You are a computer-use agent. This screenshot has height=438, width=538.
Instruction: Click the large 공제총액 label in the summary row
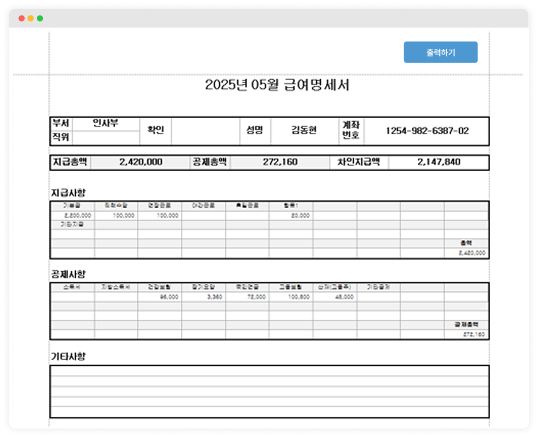pos(209,162)
